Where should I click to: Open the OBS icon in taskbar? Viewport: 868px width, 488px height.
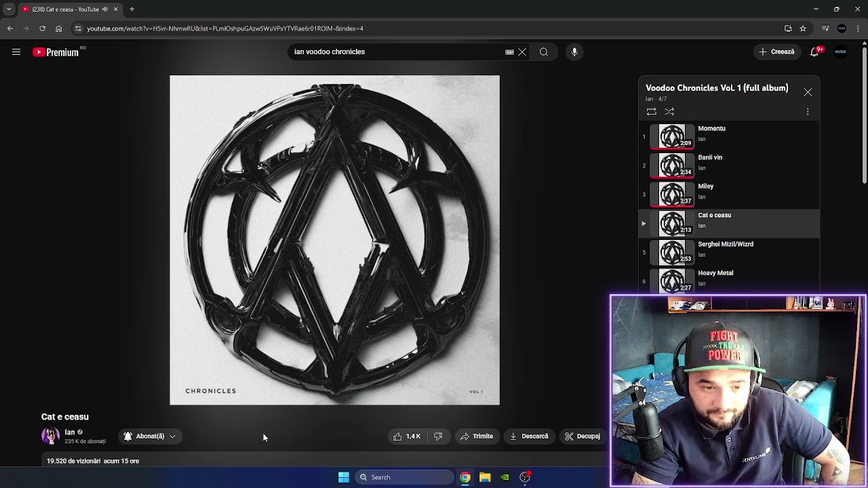525,477
